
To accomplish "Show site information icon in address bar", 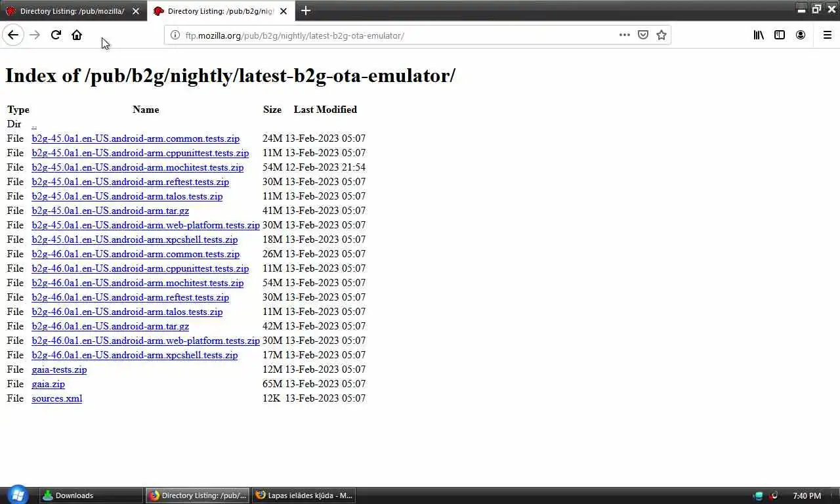I will tap(175, 35).
